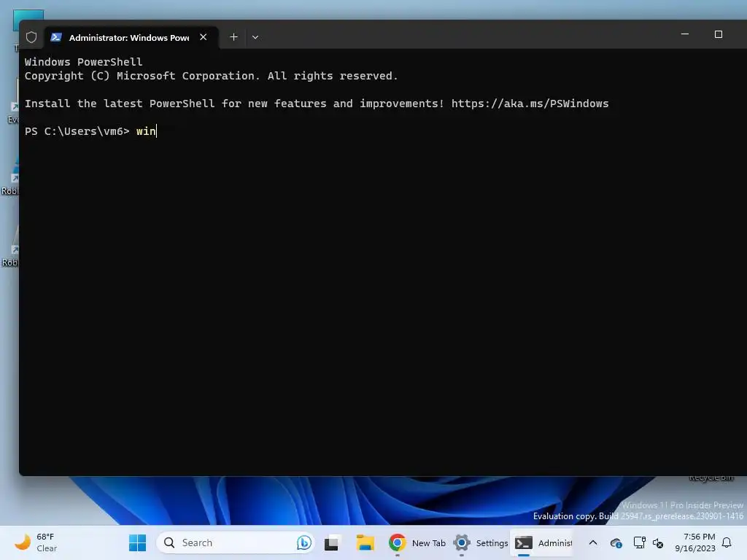Open a new terminal tab with plus button
The height and width of the screenshot is (560, 747).
(234, 37)
